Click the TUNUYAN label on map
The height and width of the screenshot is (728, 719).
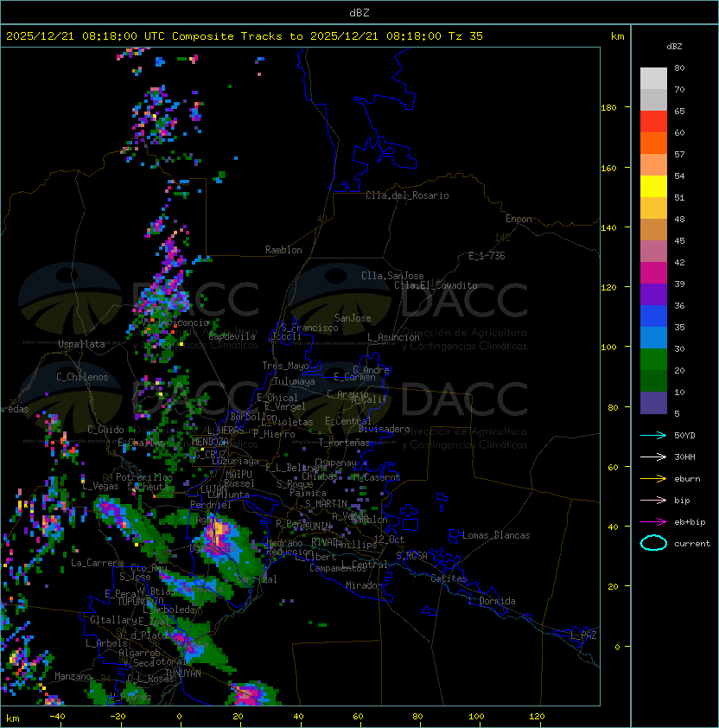183,674
